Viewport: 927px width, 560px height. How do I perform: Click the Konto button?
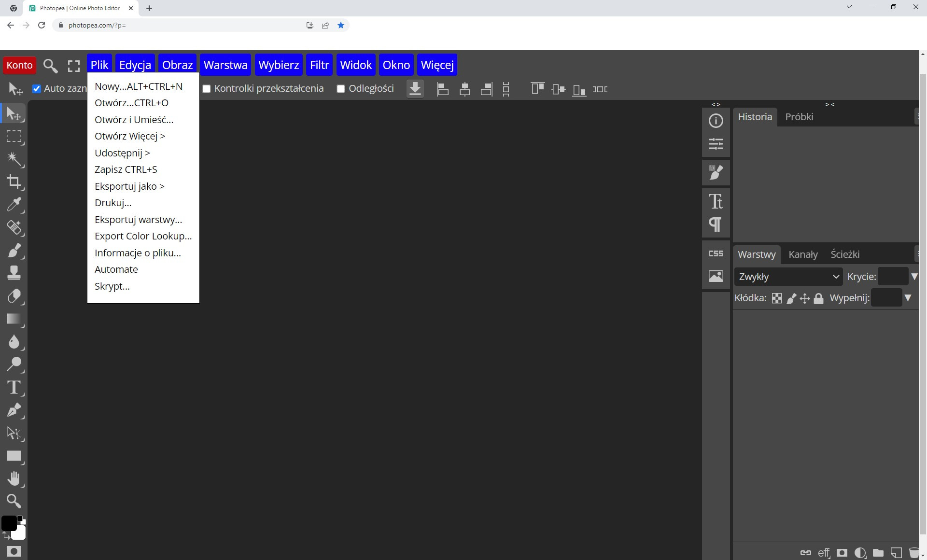19,65
